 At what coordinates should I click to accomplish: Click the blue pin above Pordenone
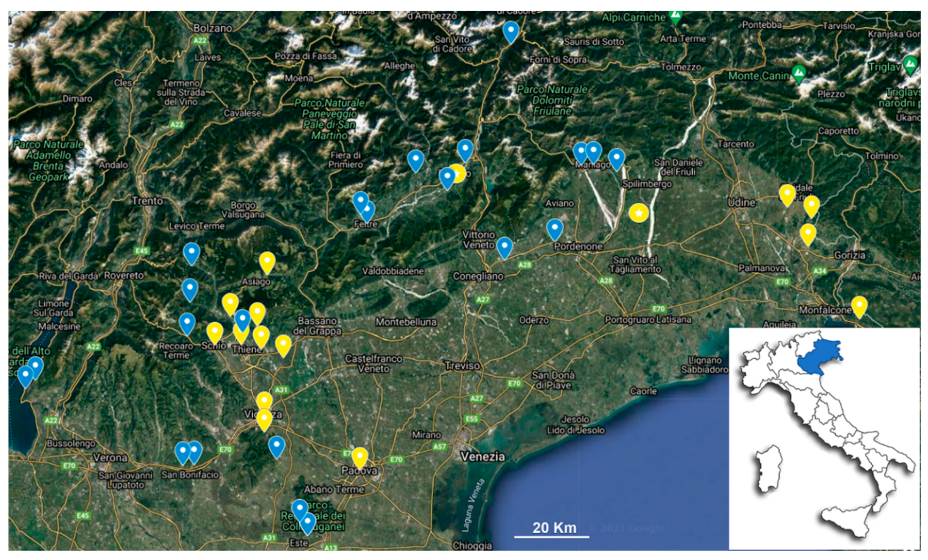point(554,228)
